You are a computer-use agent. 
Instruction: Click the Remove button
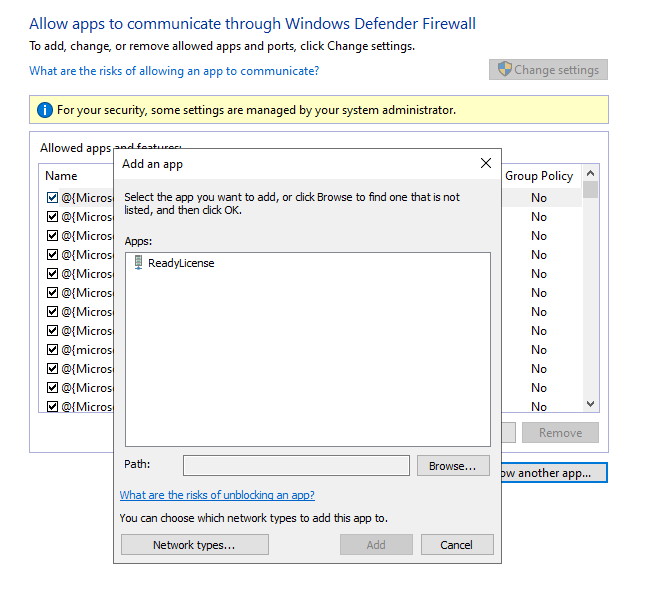pos(560,433)
